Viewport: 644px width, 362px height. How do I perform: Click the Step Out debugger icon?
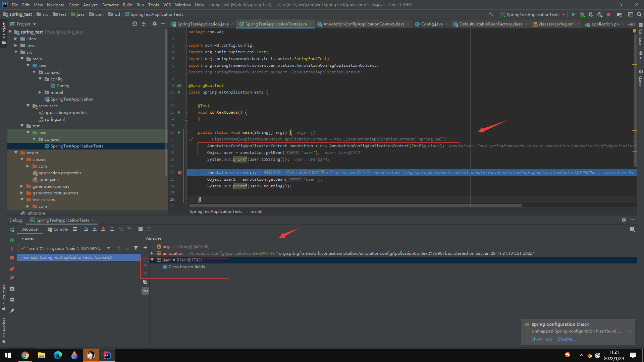pos(112,229)
